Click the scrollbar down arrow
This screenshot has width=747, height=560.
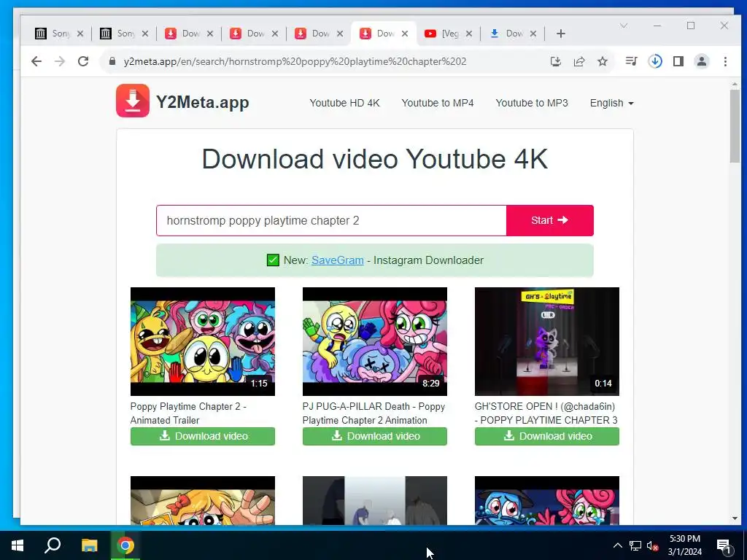pos(735,518)
